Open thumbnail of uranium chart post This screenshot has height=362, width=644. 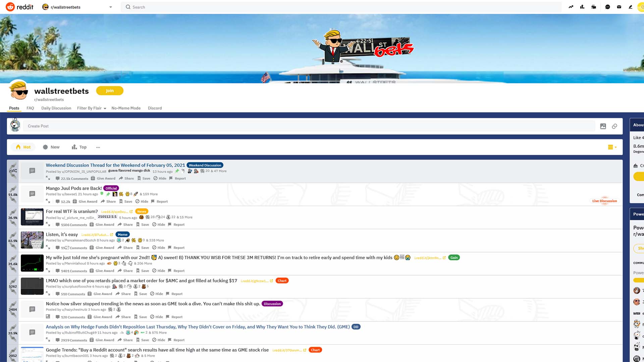32,217
